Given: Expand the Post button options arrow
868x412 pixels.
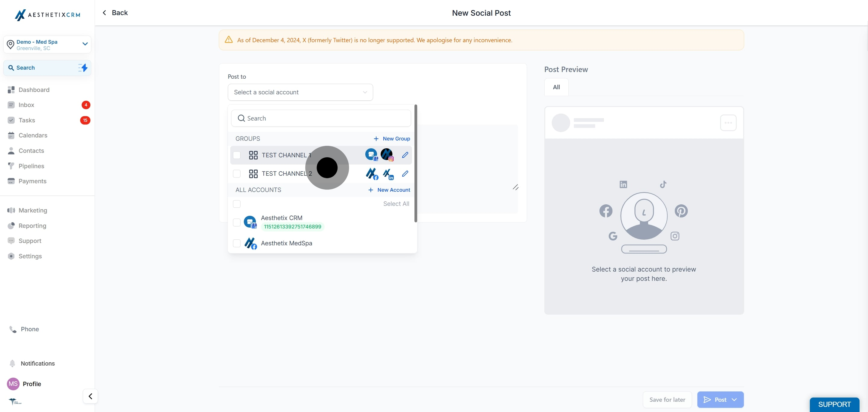Looking at the screenshot, I should pos(734,400).
